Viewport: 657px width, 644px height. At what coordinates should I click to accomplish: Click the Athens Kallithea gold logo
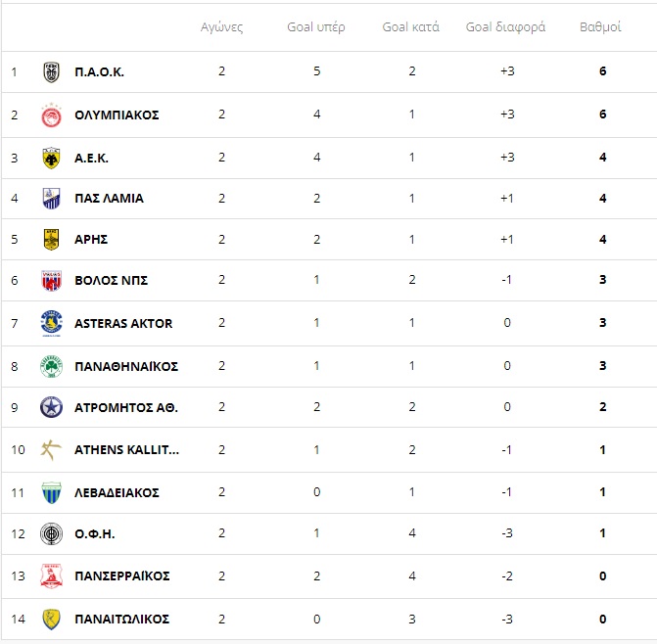point(51,450)
